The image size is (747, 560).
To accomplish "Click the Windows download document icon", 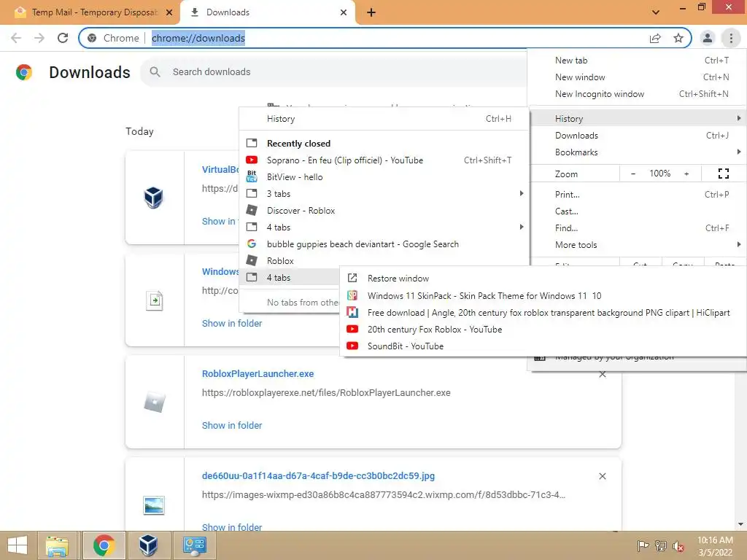I will pyautogui.click(x=154, y=300).
